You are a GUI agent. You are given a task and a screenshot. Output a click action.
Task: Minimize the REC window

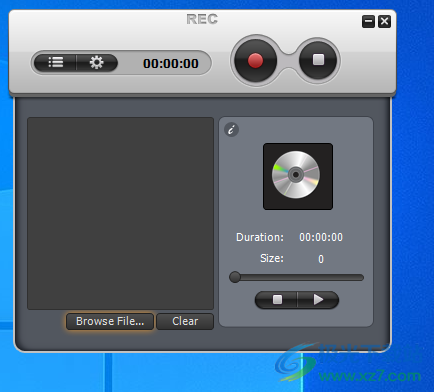tap(368, 22)
